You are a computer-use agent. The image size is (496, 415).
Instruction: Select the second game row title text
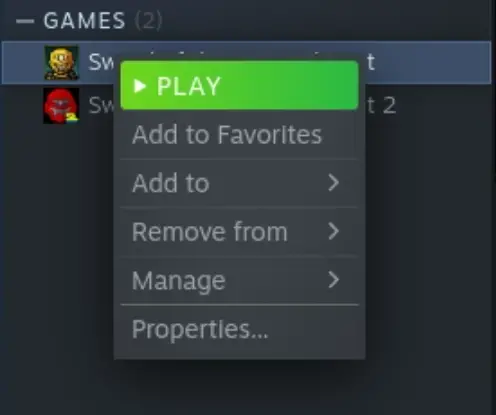tap(102, 105)
